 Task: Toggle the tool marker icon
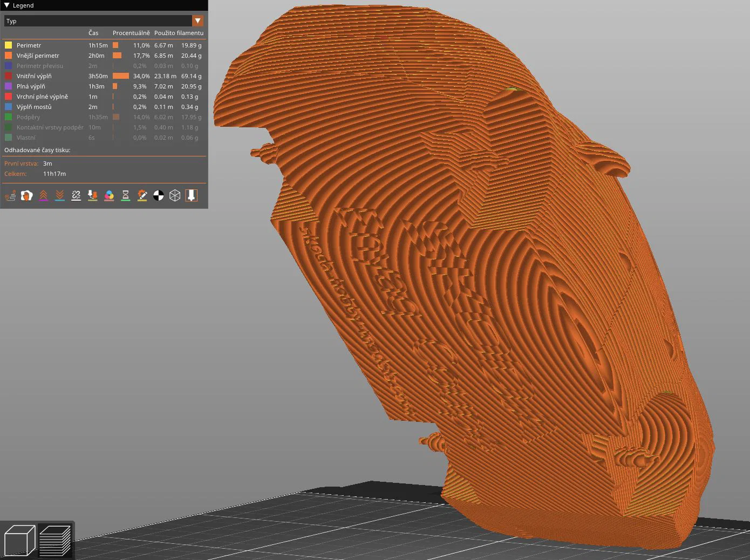(192, 195)
